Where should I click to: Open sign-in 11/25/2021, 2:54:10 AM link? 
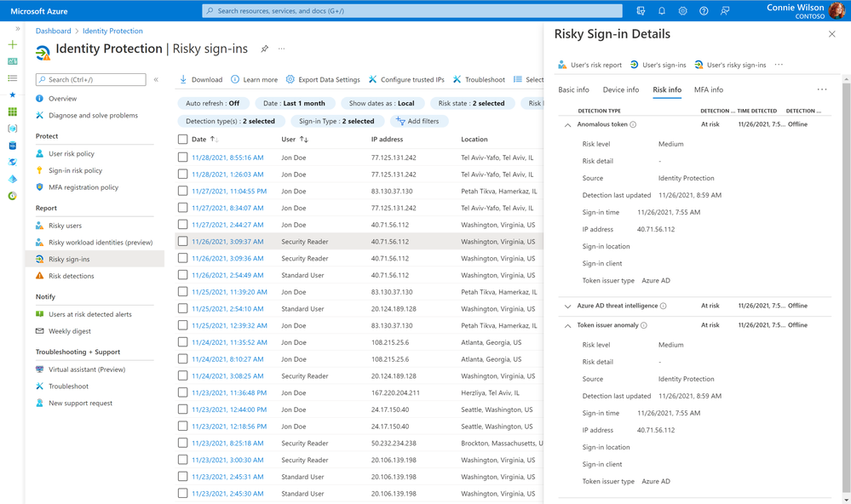(227, 309)
